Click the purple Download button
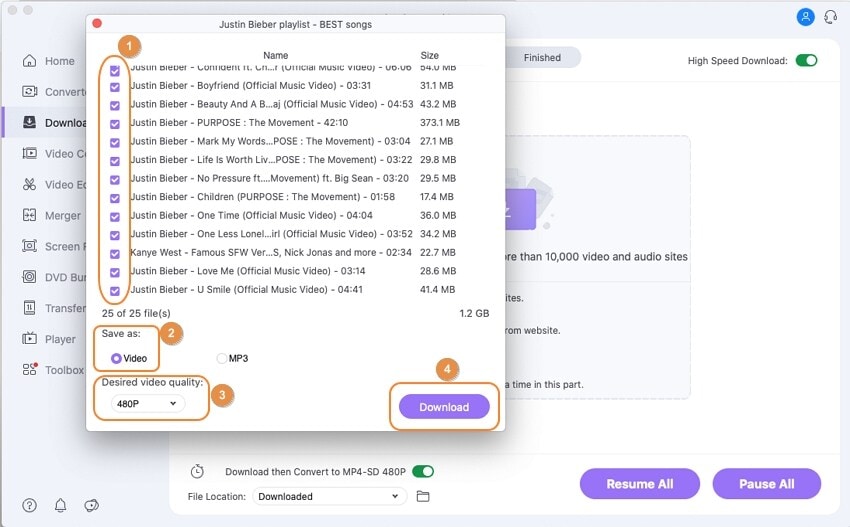850x527 pixels. tap(444, 407)
